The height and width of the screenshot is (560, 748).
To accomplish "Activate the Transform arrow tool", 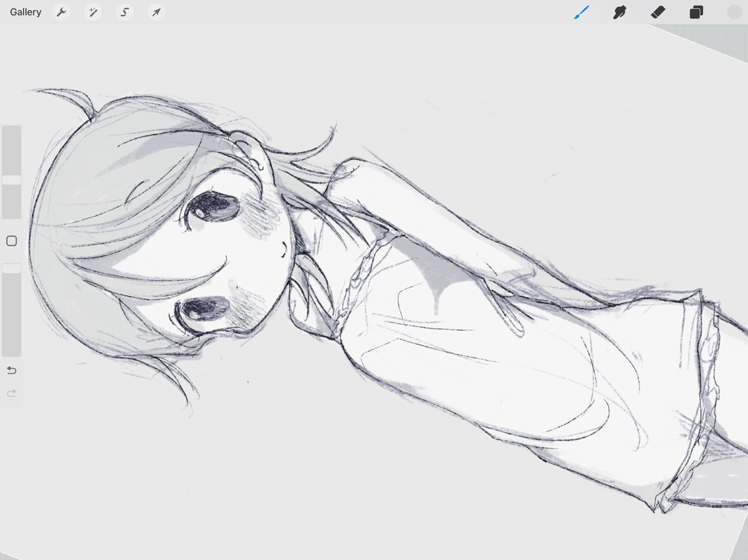I will tap(156, 12).
